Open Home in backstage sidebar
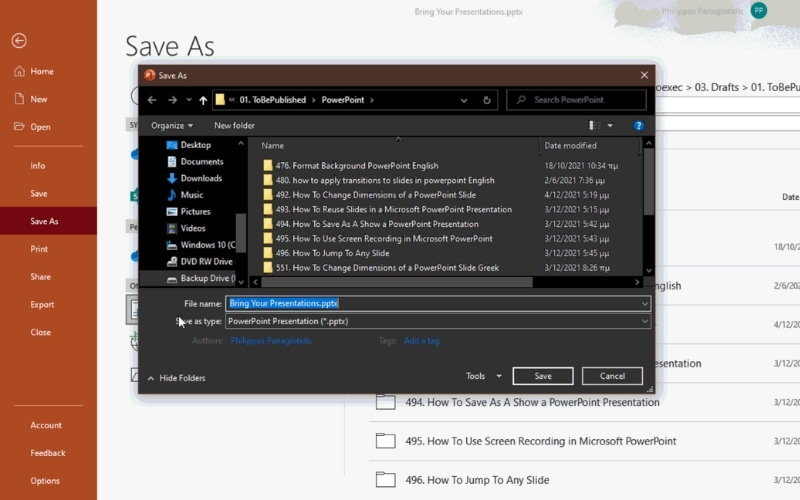The width and height of the screenshot is (800, 500). point(35,71)
